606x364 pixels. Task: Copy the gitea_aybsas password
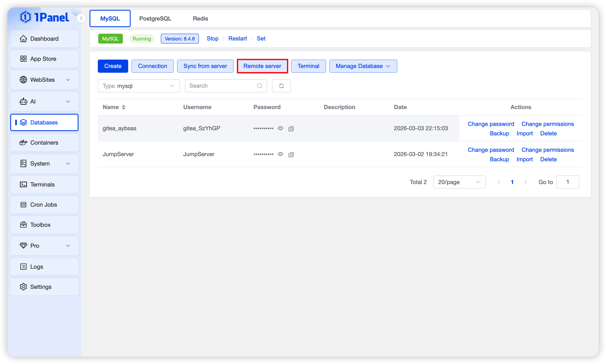pos(291,129)
